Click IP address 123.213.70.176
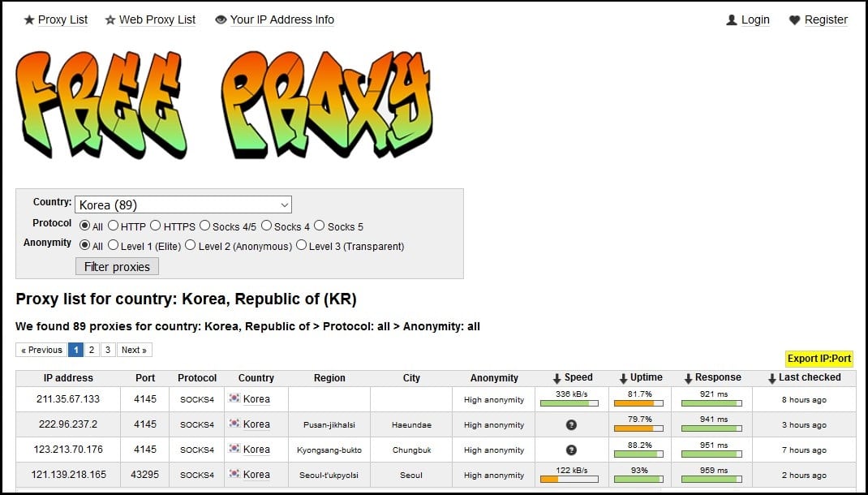This screenshot has height=495, width=868. coord(68,450)
